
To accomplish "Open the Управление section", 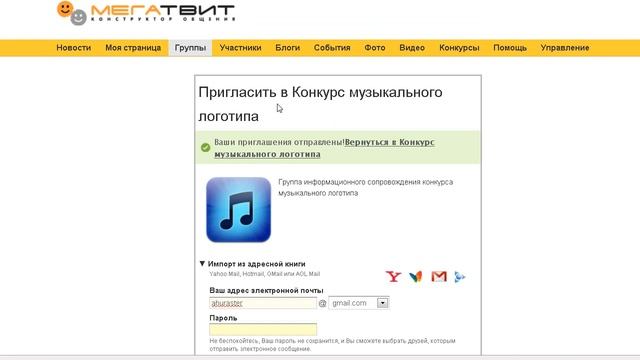I will tap(565, 48).
